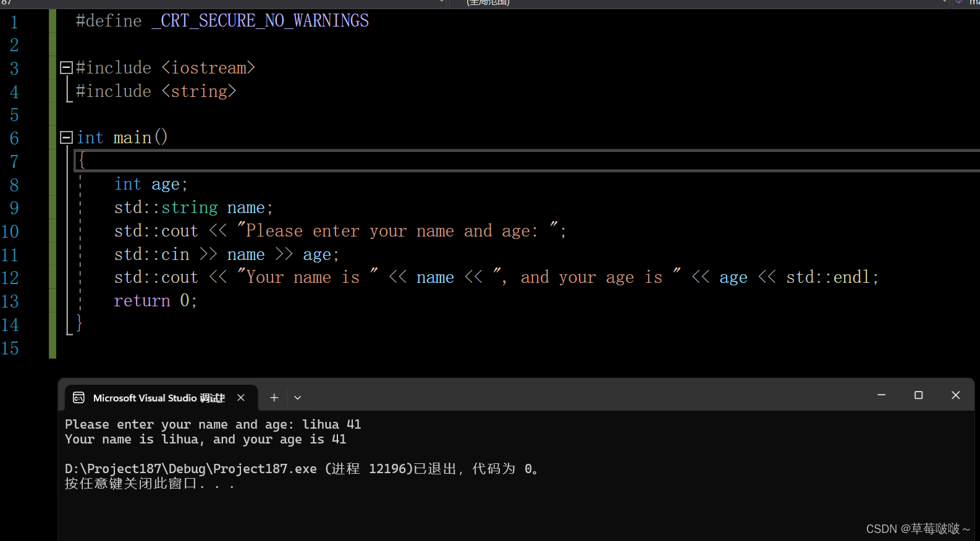Place cursor on main() function name
Image resolution: width=980 pixels, height=541 pixels.
click(132, 137)
